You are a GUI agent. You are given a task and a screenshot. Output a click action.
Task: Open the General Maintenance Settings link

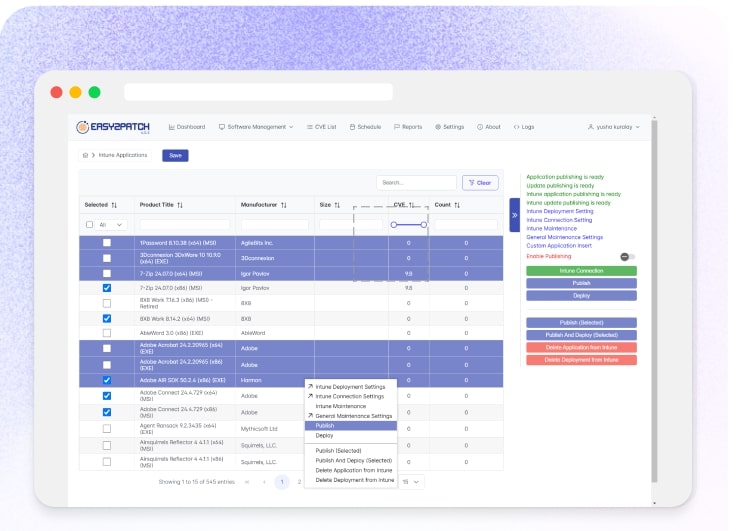click(564, 237)
